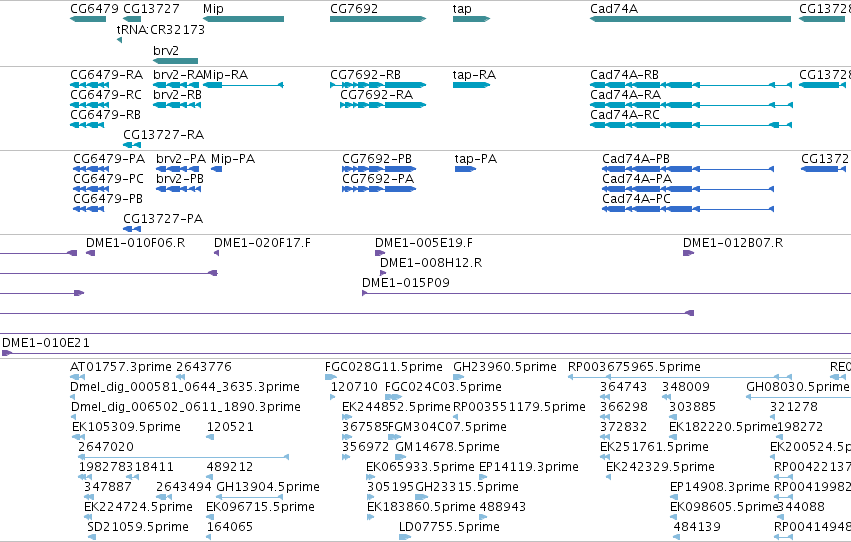Click EST GH08030.5prime
Image resolution: width=851 pixels, height=542 pixels.
pos(797,387)
